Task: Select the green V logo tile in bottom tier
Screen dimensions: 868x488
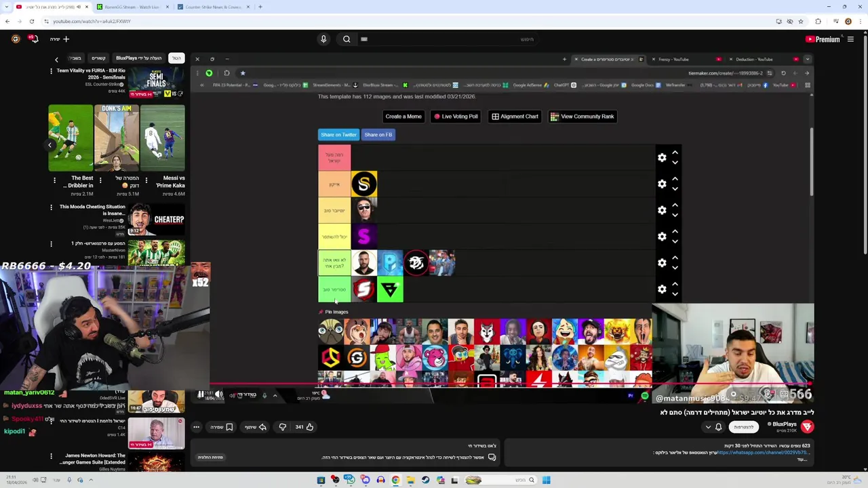Action: point(390,289)
